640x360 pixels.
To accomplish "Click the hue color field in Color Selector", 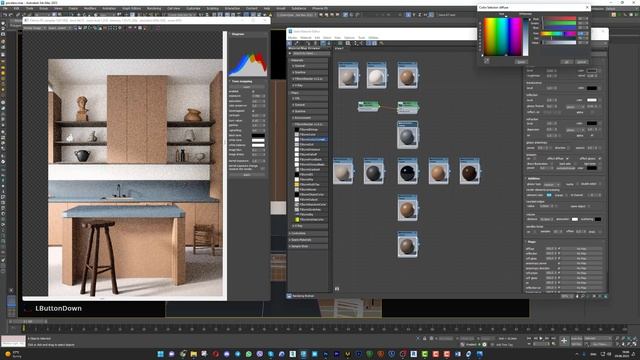I will [503, 36].
